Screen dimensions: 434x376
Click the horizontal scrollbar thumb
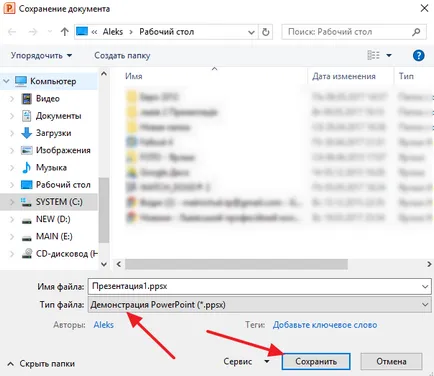point(236,264)
